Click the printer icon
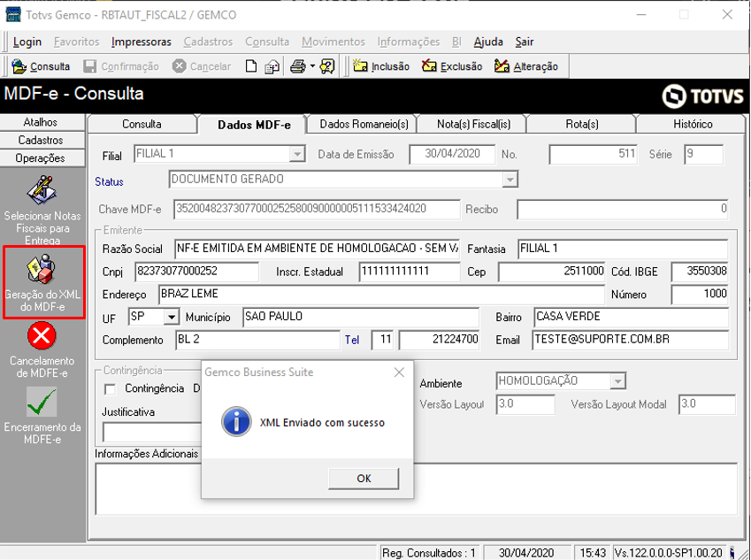The image size is (751, 560). (298, 66)
